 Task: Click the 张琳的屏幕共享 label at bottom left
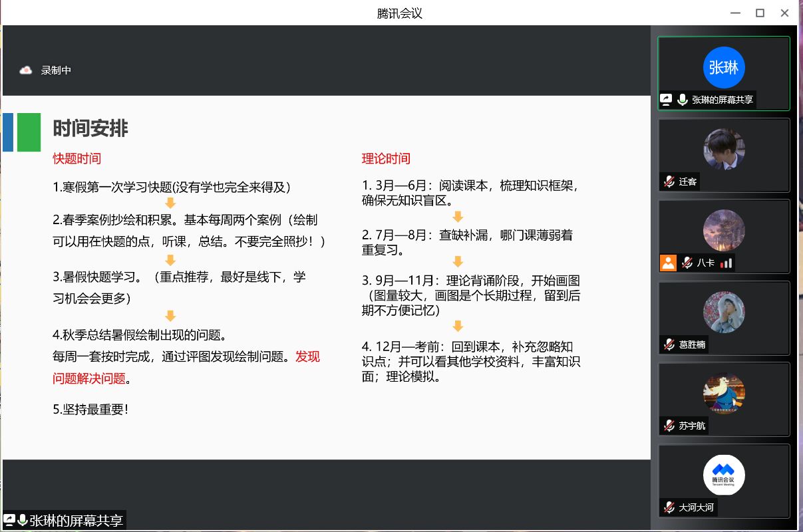click(x=76, y=521)
